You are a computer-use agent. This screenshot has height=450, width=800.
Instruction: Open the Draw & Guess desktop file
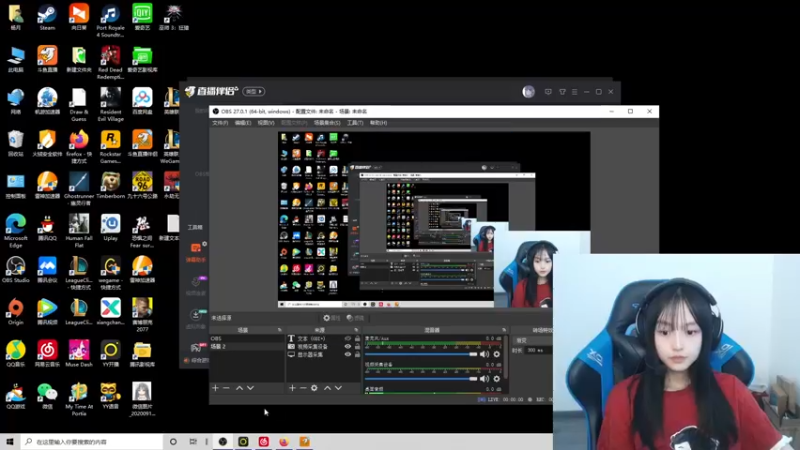(x=79, y=105)
